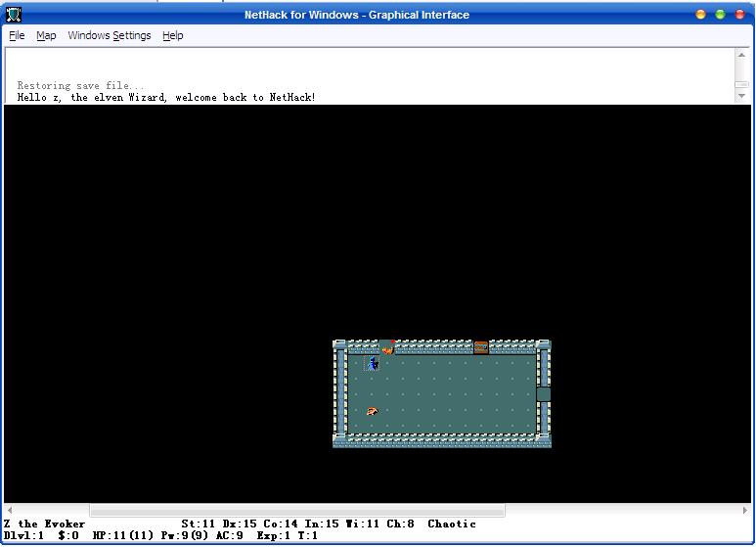Click the Ch:8 charisma stat

click(x=400, y=524)
